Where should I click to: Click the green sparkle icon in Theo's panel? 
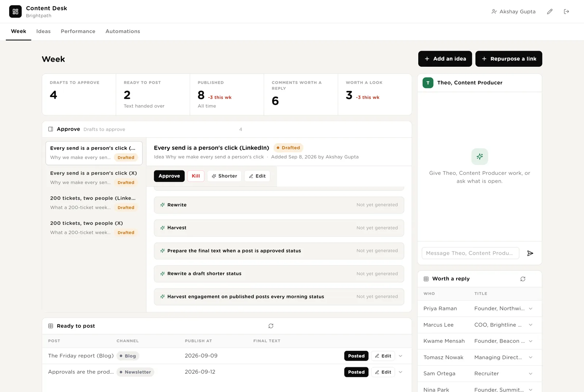[480, 157]
